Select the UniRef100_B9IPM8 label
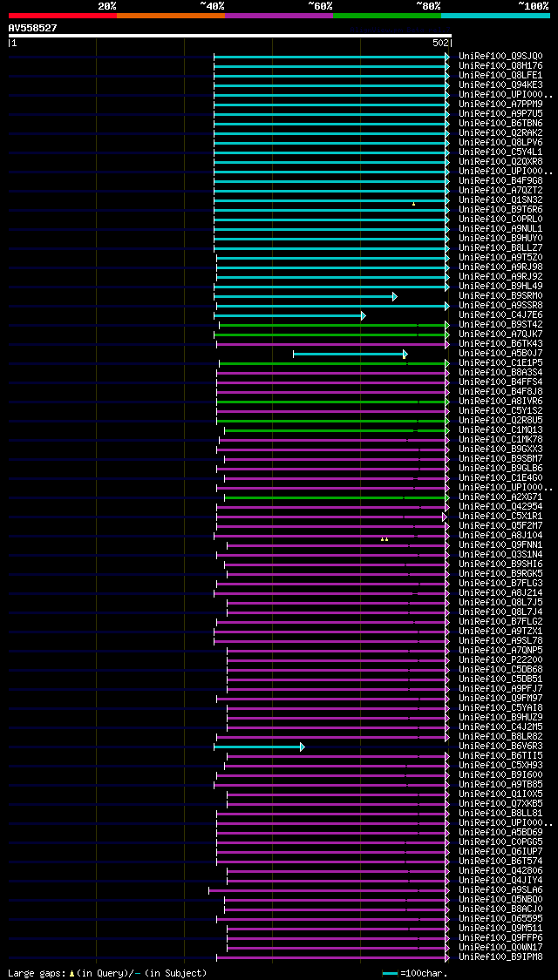The image size is (558, 980). tap(500, 958)
